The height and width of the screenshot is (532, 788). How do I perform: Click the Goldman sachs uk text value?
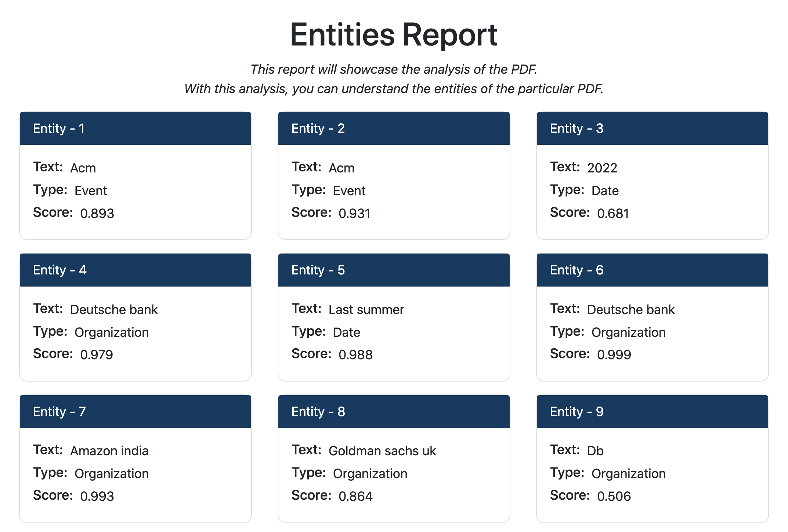point(382,451)
